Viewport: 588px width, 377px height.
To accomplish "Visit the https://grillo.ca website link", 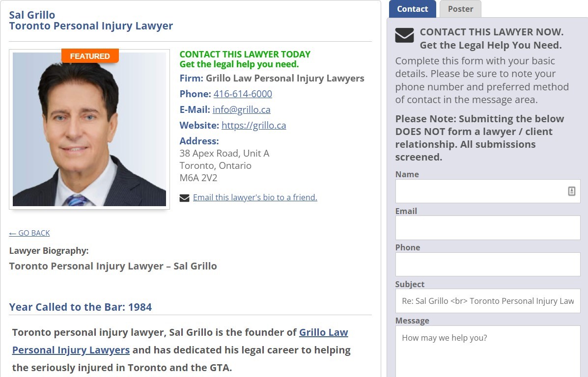I will point(253,126).
